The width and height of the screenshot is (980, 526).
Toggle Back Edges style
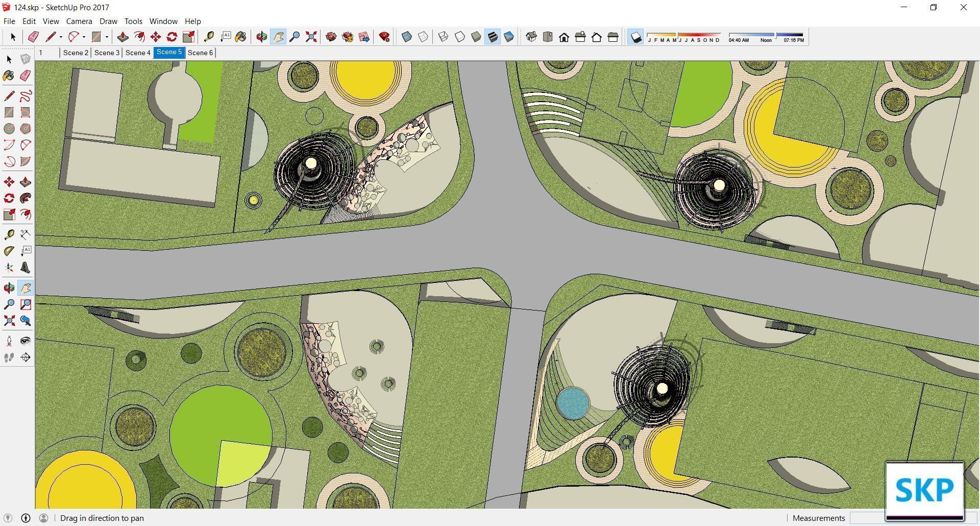(x=423, y=37)
